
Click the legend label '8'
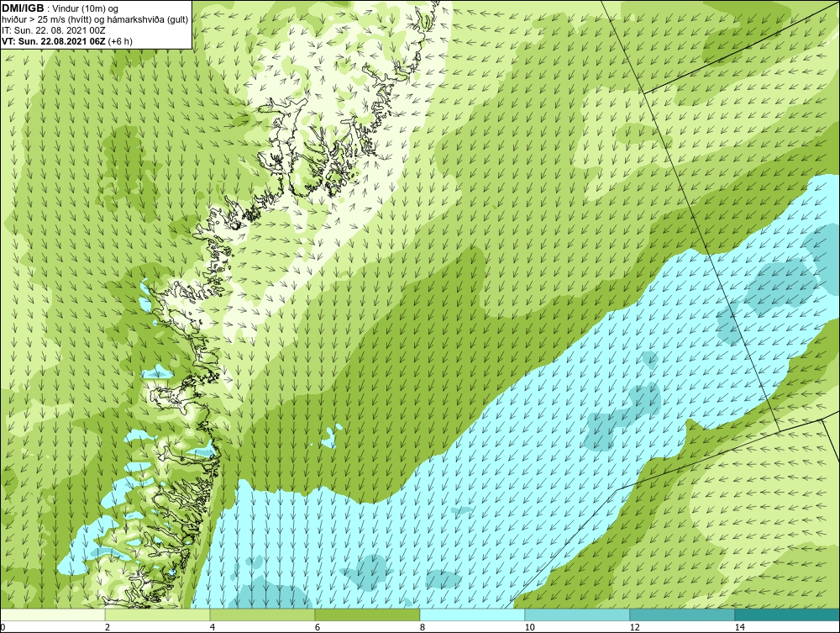423,627
